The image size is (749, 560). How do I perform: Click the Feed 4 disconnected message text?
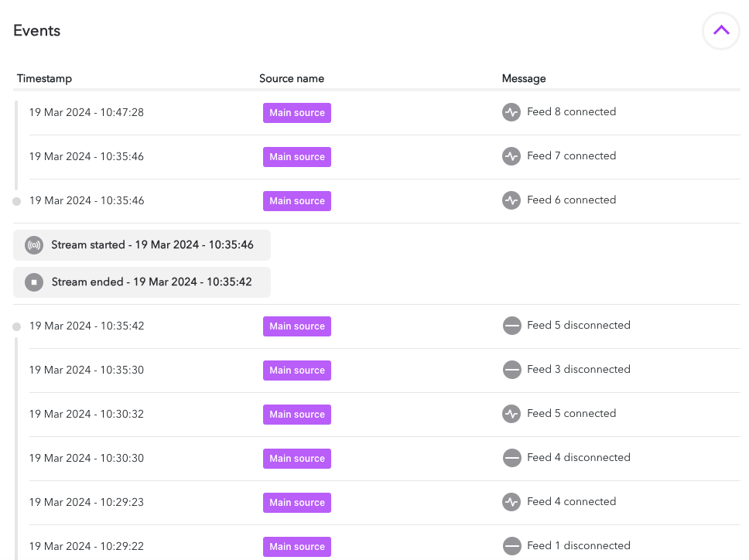point(578,458)
